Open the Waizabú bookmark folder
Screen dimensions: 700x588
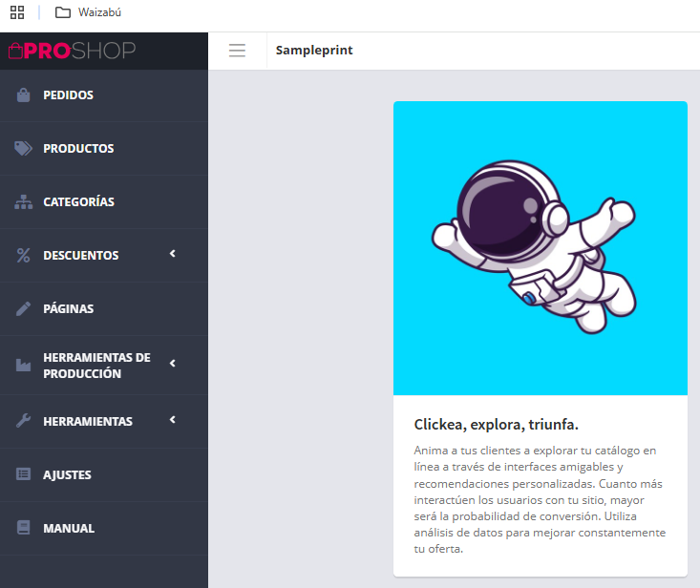[x=88, y=12]
